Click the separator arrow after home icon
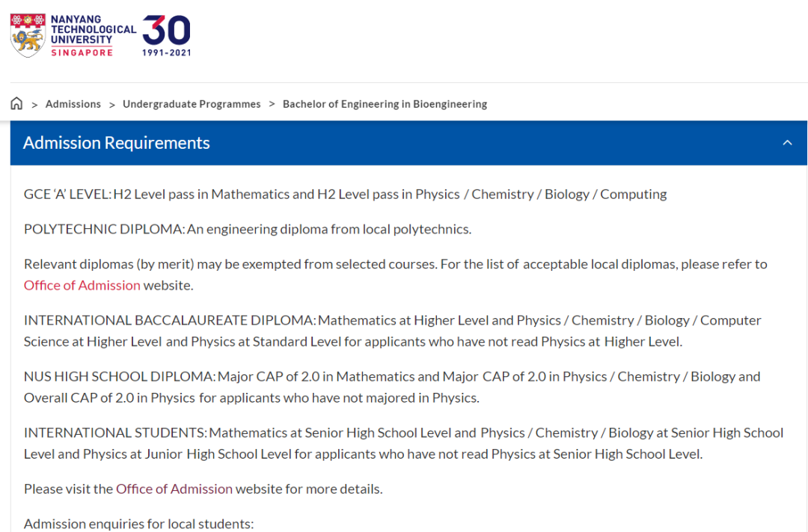The width and height of the screenshot is (808, 532). (34, 105)
